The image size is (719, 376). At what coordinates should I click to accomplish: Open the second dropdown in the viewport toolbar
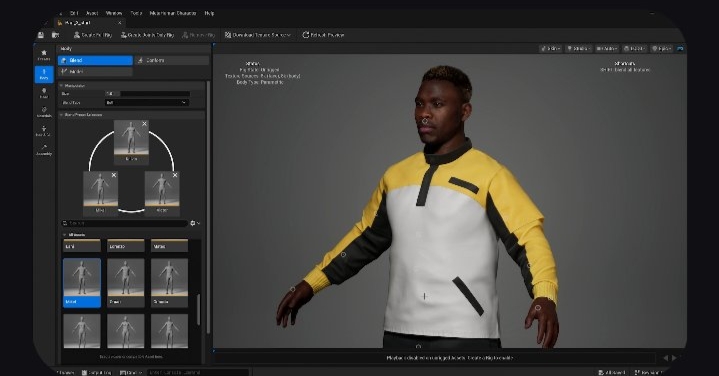(x=579, y=48)
